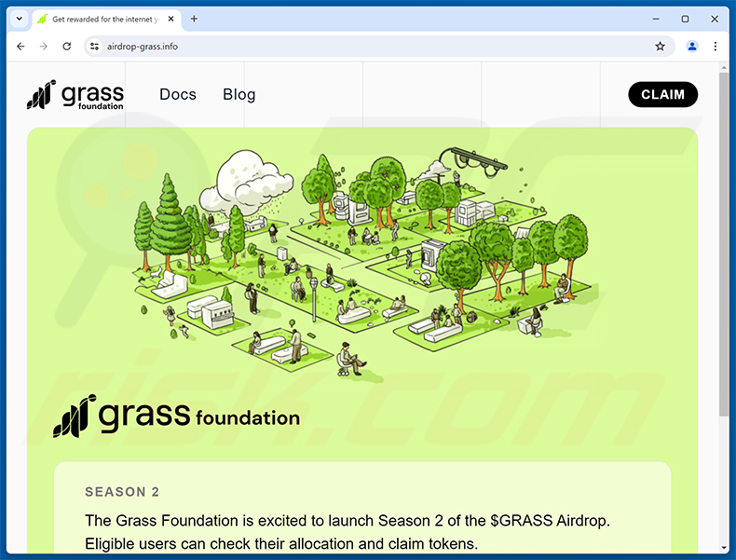Open the Chrome three-dot menu

[715, 46]
